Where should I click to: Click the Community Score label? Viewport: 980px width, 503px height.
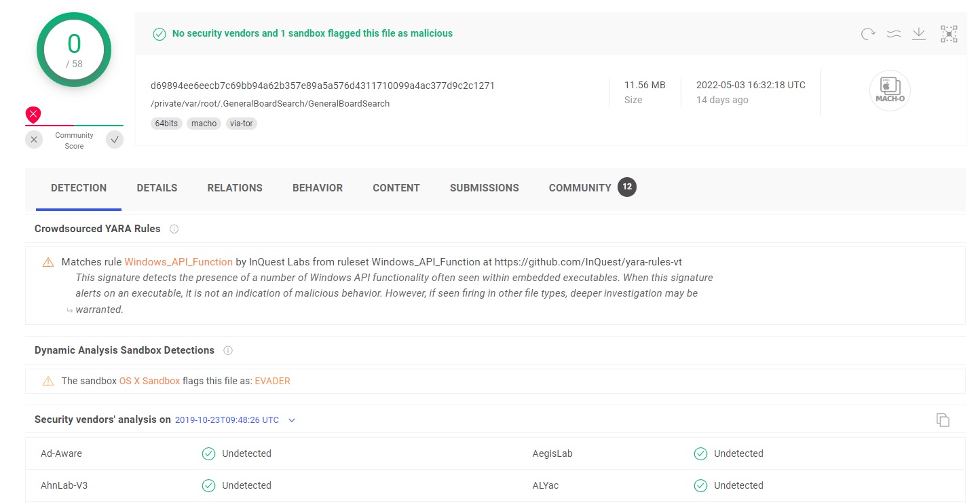click(74, 141)
